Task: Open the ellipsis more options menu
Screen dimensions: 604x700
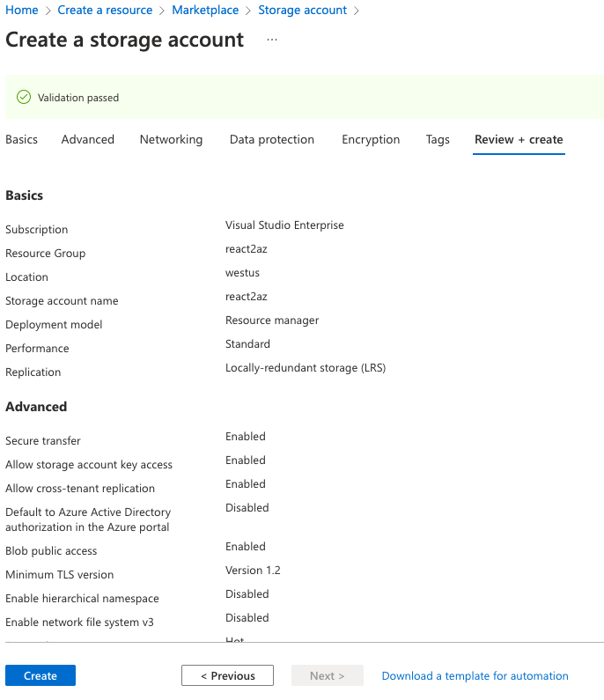Action: click(x=272, y=40)
